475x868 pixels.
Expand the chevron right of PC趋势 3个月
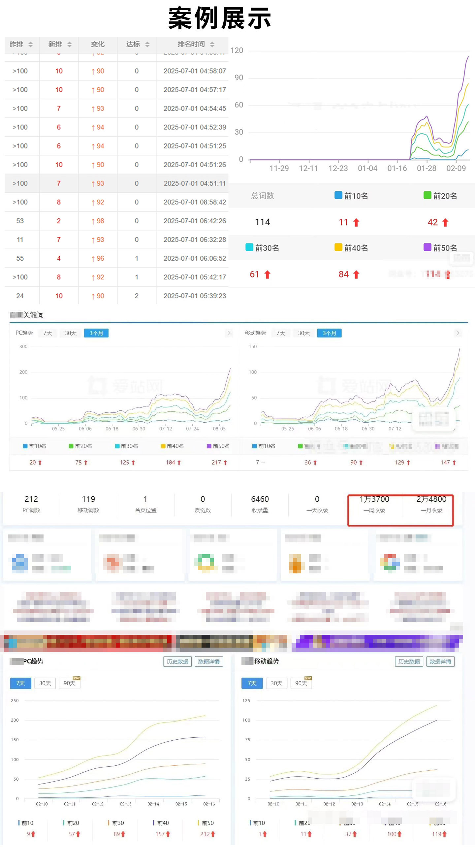229,333
